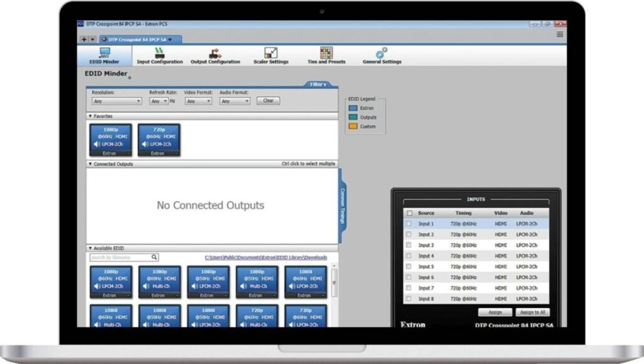Select favorite 1080p @60Hz LPCM-2Ch EDID tile
The height and width of the screenshot is (364, 644).
(x=111, y=140)
